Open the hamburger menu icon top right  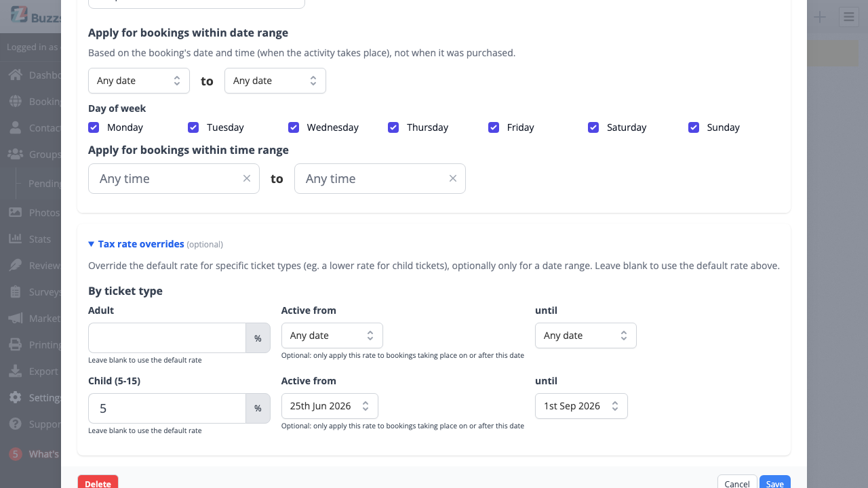coord(849,17)
